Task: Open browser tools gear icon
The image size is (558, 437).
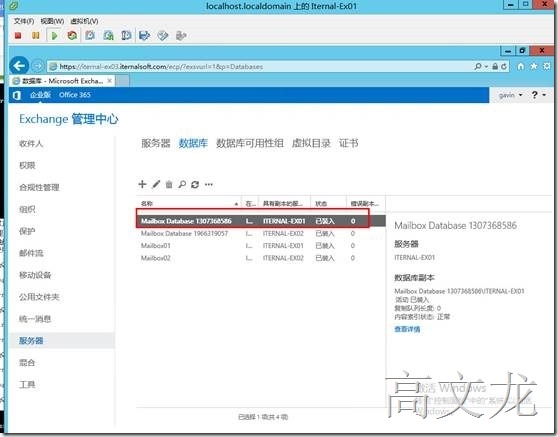Action: pos(546,66)
